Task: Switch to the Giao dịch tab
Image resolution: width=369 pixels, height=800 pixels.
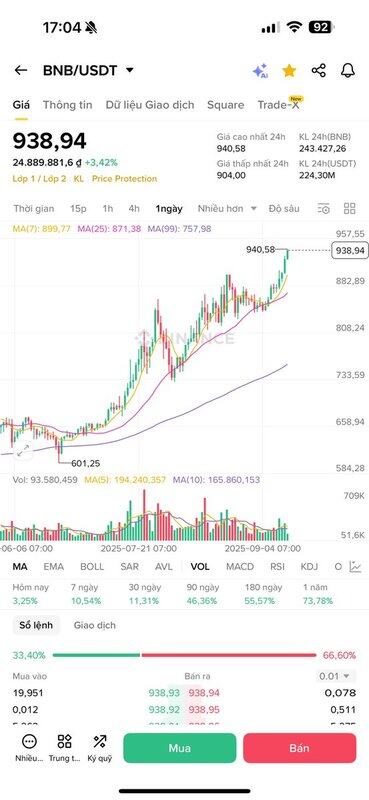Action: coord(94,625)
